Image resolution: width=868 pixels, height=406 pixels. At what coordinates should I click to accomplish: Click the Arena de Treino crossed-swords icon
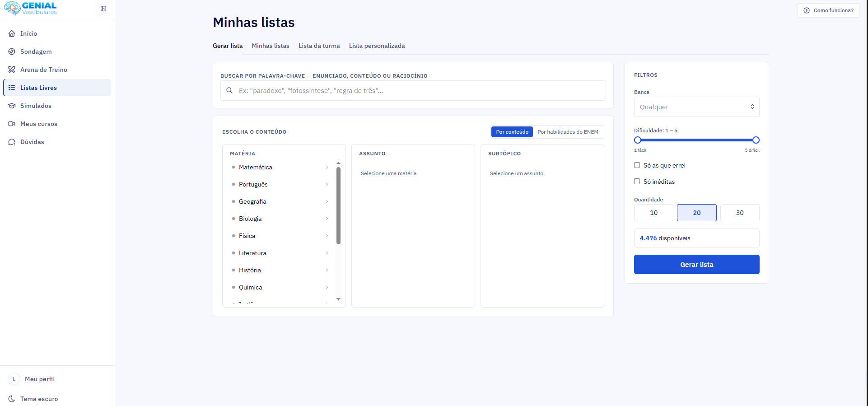(12, 70)
